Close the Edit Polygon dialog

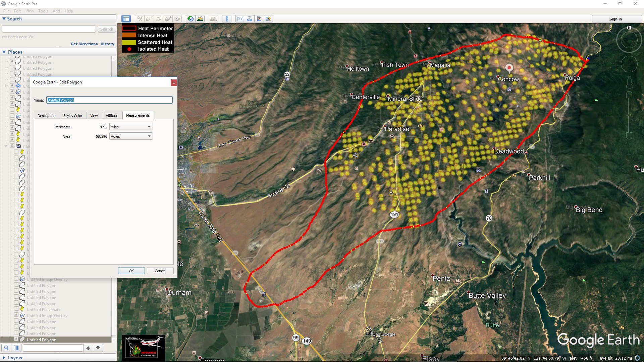(x=174, y=82)
